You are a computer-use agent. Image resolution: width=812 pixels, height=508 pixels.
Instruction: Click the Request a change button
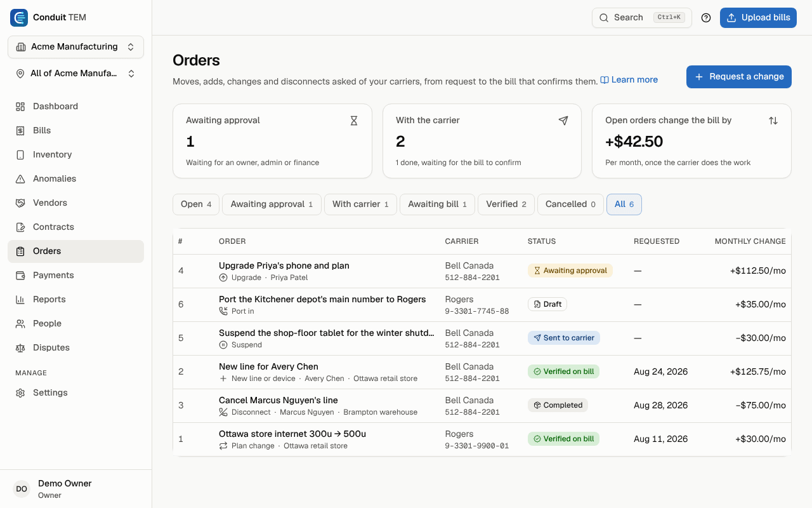739,77
